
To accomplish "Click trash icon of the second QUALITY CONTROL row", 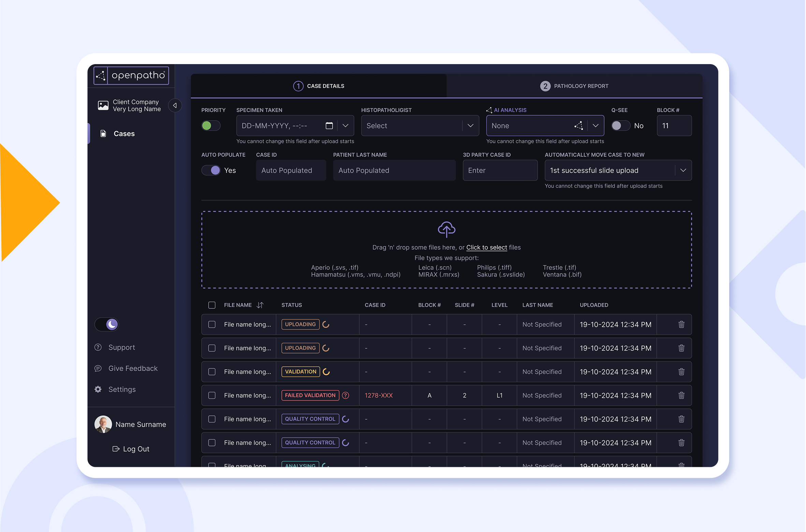I will (681, 443).
